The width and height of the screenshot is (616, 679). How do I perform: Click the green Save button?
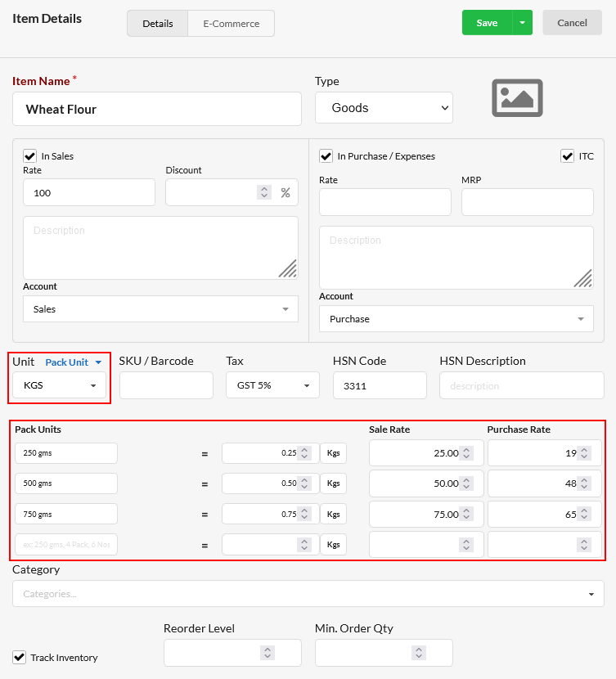pos(487,23)
